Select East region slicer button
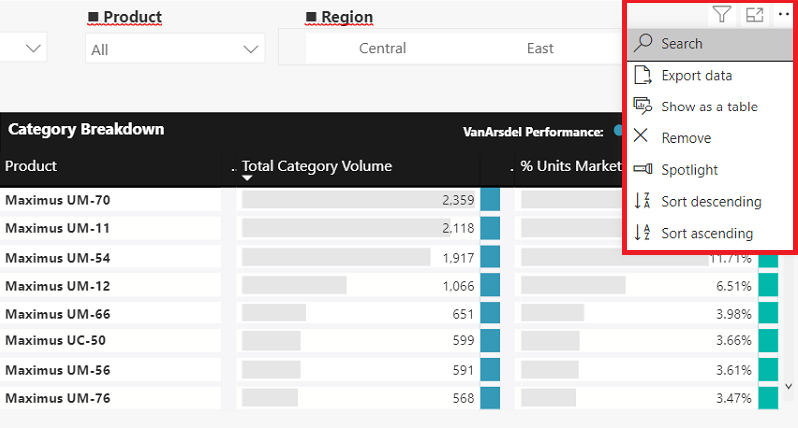Image resolution: width=798 pixels, height=428 pixels. pyautogui.click(x=540, y=48)
